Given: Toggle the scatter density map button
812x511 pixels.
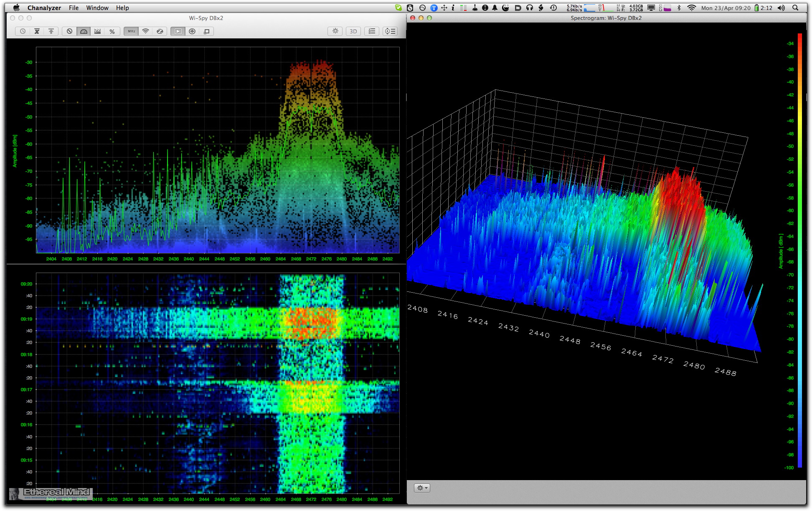Looking at the screenshot, I should pos(98,31).
